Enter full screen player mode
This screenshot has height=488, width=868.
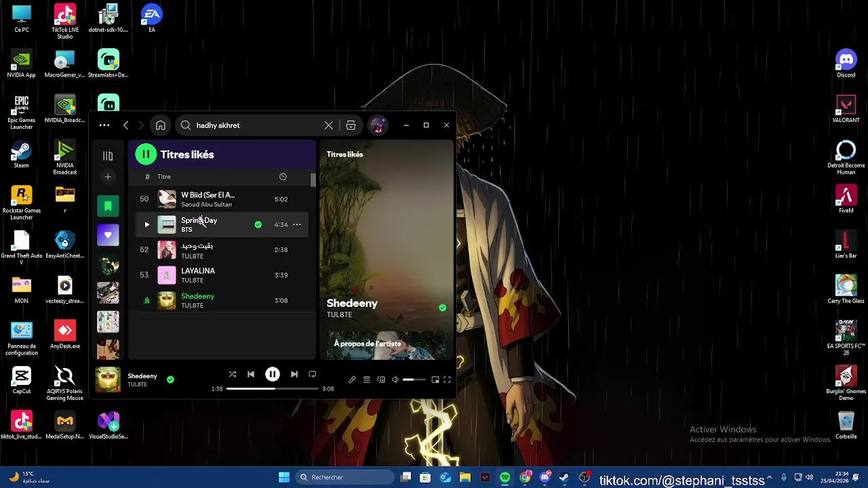pyautogui.click(x=447, y=380)
